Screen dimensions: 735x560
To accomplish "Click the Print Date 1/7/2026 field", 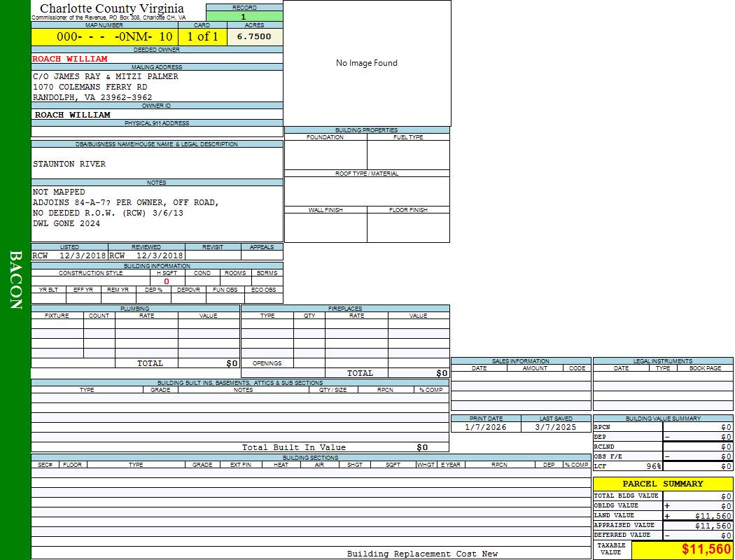I will [x=486, y=427].
